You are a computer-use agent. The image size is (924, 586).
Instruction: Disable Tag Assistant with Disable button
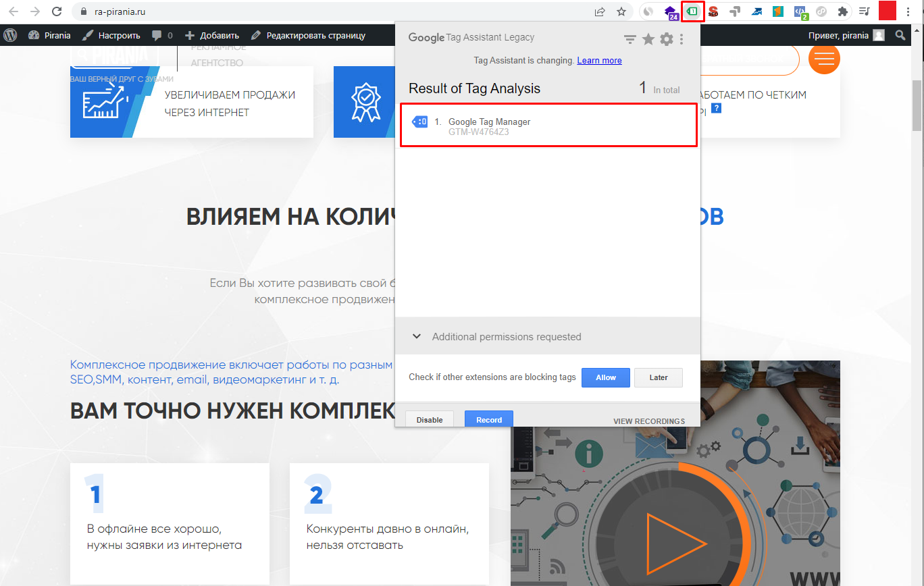click(429, 419)
